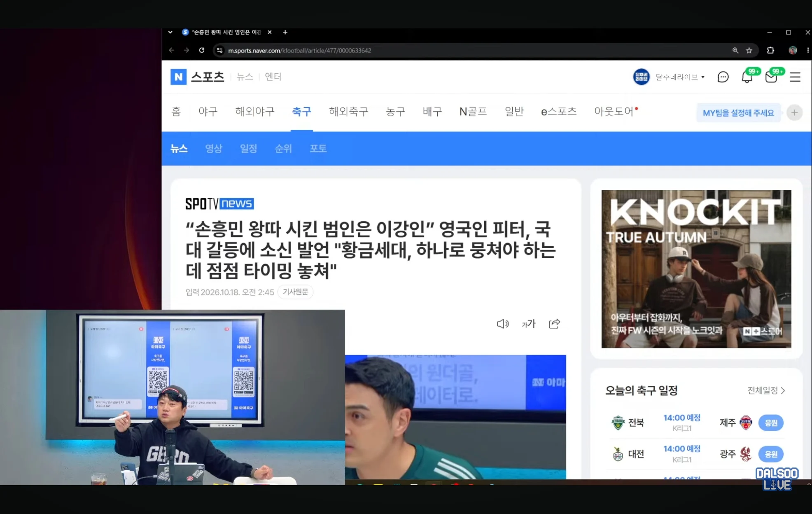Switch to the 영상 sub-tab

[214, 148]
